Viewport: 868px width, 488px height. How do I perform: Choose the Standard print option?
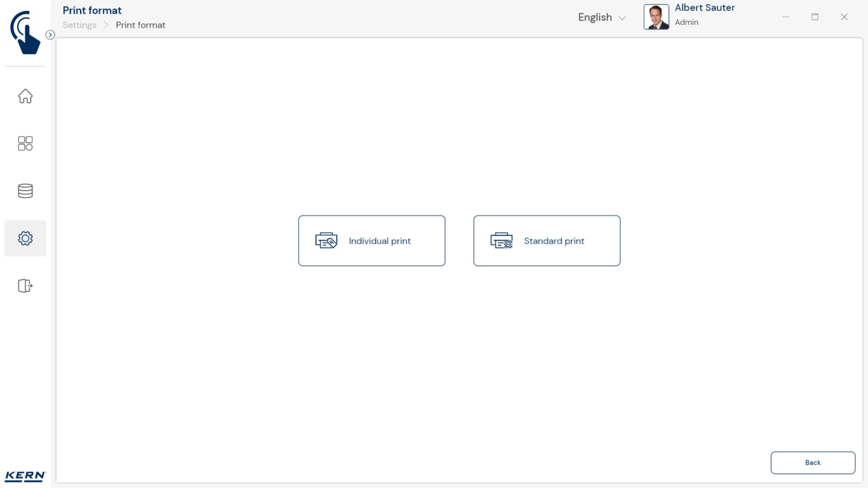[547, 241]
